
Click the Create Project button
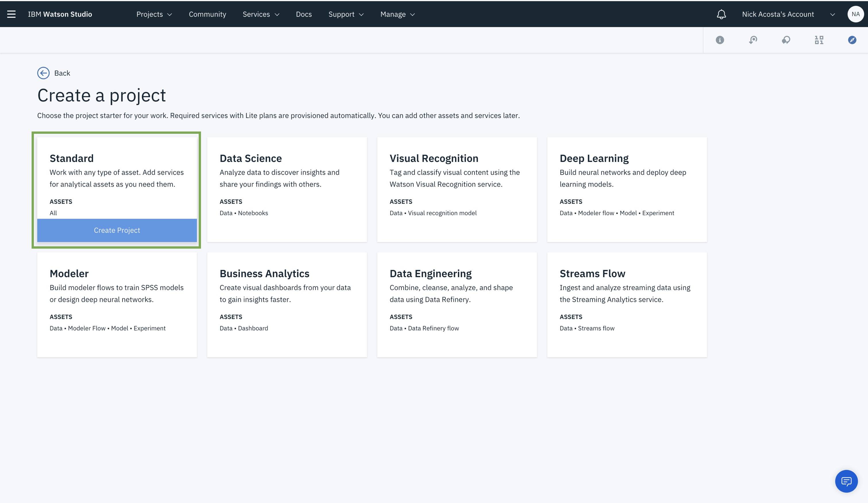(117, 230)
